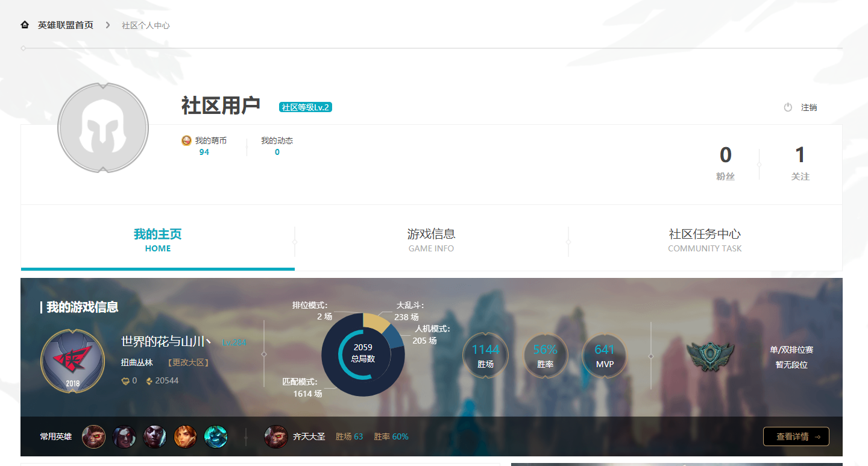
Task: Click the 注销 logout link
Action: (809, 107)
